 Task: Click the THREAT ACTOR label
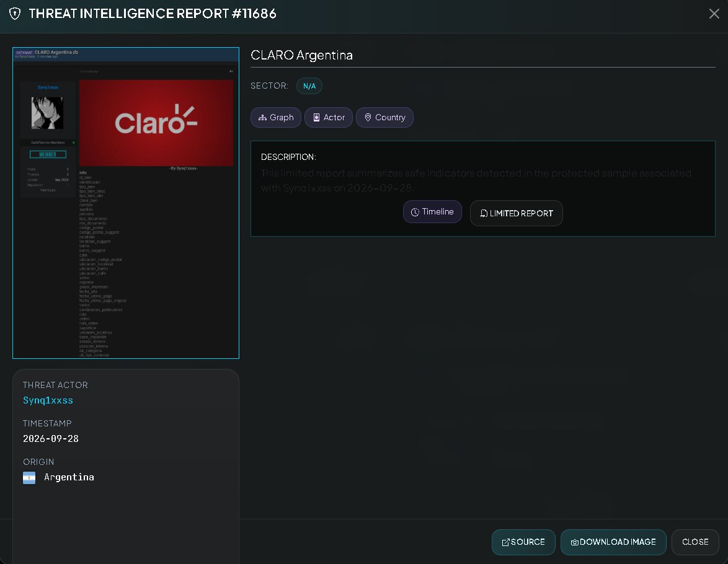[55, 385]
